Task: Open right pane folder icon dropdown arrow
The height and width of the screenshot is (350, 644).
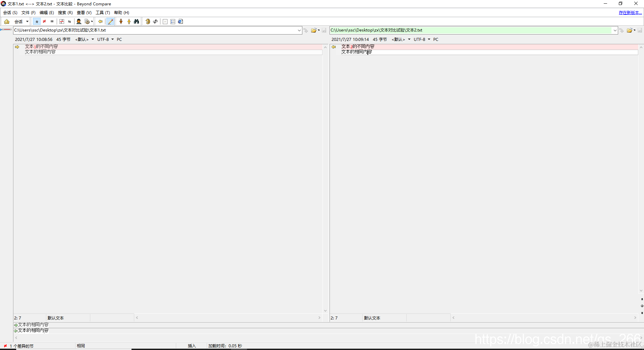Action: pyautogui.click(x=635, y=30)
